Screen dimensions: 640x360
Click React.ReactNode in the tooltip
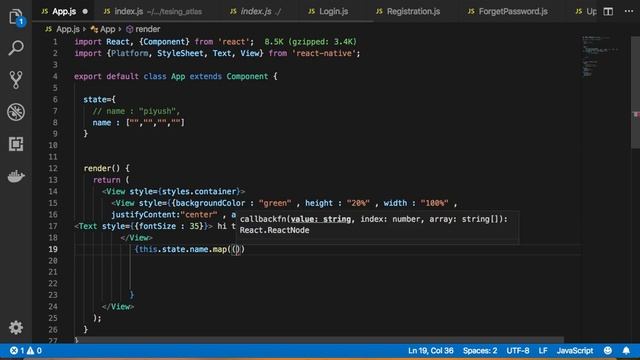pos(274,230)
